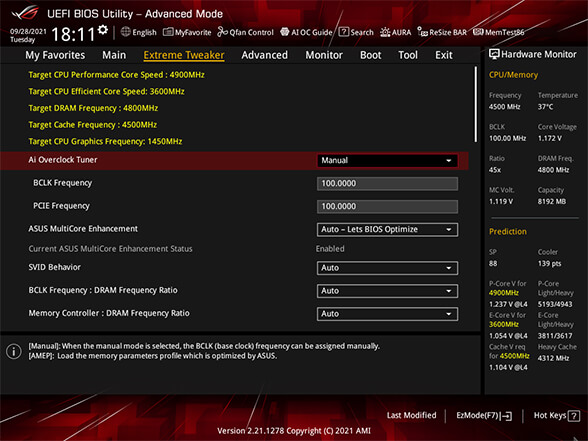Screen dimensions: 588x441
Task: Click the Hot Keys question mark icon
Action: (x=573, y=416)
